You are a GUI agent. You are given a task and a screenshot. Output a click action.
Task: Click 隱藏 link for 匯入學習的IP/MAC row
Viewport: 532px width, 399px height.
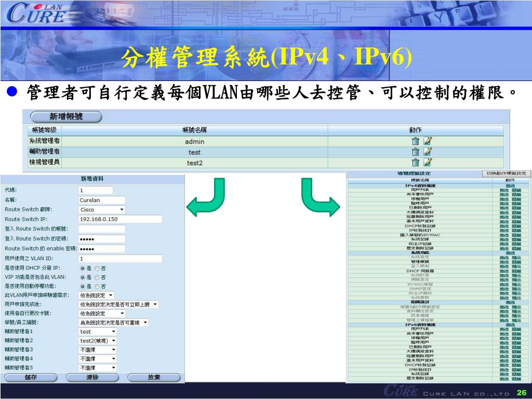[x=516, y=235]
